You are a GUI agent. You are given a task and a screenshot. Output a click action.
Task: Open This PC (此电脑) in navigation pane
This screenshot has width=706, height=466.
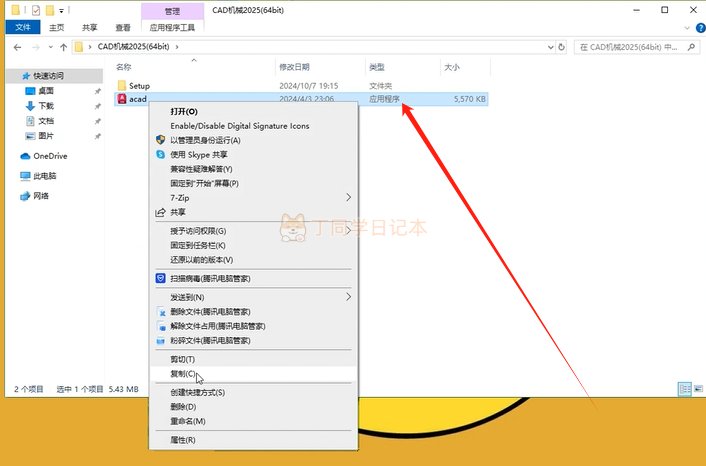point(44,176)
